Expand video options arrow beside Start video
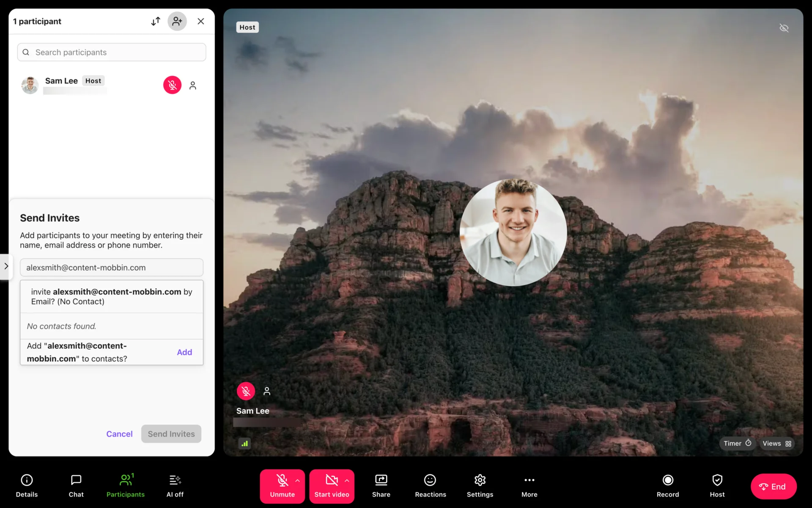 coord(347,480)
